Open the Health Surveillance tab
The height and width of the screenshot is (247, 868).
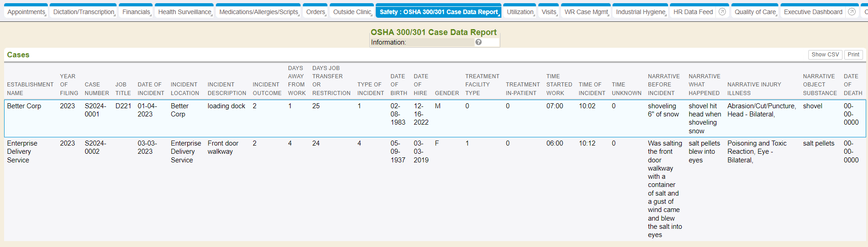pyautogui.click(x=184, y=12)
